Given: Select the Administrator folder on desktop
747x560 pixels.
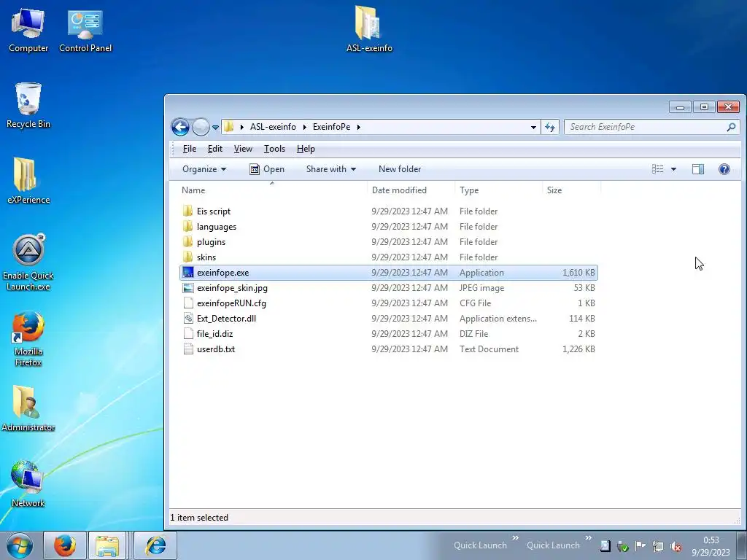Looking at the screenshot, I should 28,408.
